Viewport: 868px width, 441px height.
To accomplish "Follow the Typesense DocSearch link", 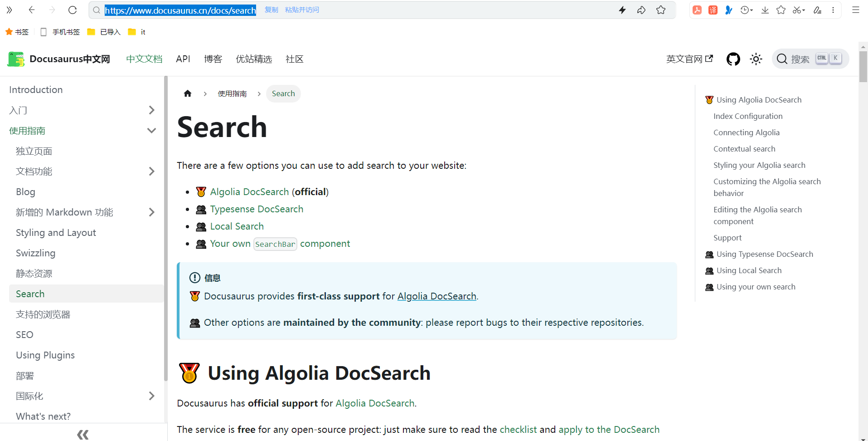I will tap(257, 209).
